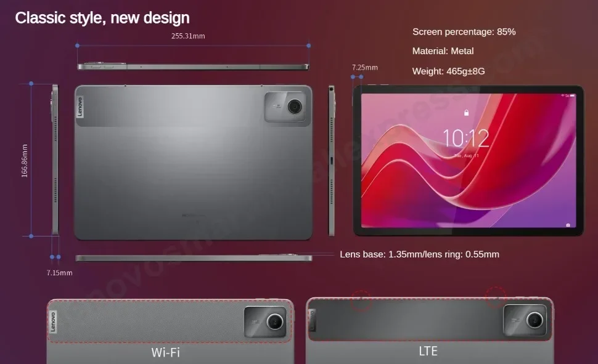This screenshot has height=364, width=598.
Task: Click the Lenovo logo on tablet back
Action: [80, 107]
